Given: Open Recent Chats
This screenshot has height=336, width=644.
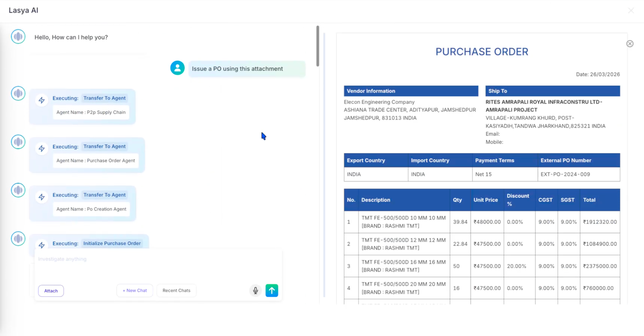Looking at the screenshot, I should 176,290.
